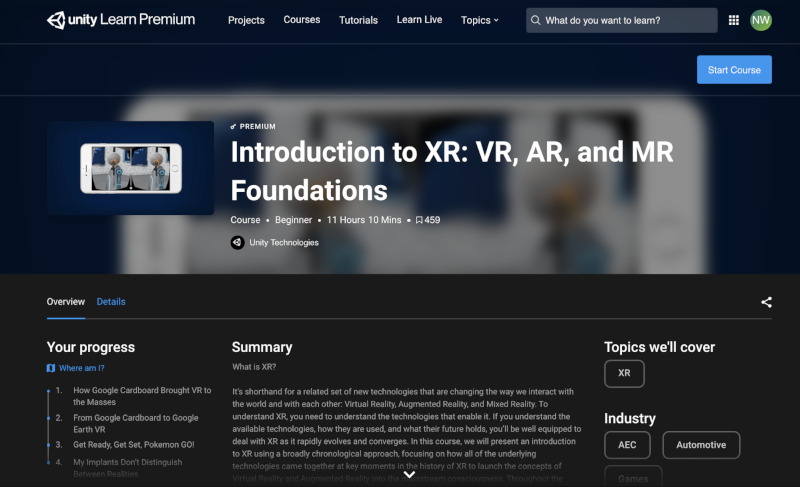Open the apps grid icon
This screenshot has height=487, width=800.
click(x=734, y=20)
